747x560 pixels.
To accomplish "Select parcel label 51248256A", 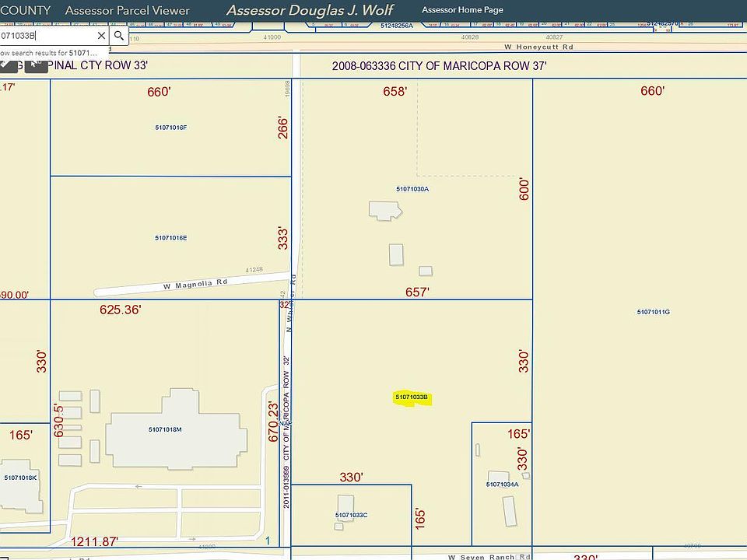I will tap(396, 26).
